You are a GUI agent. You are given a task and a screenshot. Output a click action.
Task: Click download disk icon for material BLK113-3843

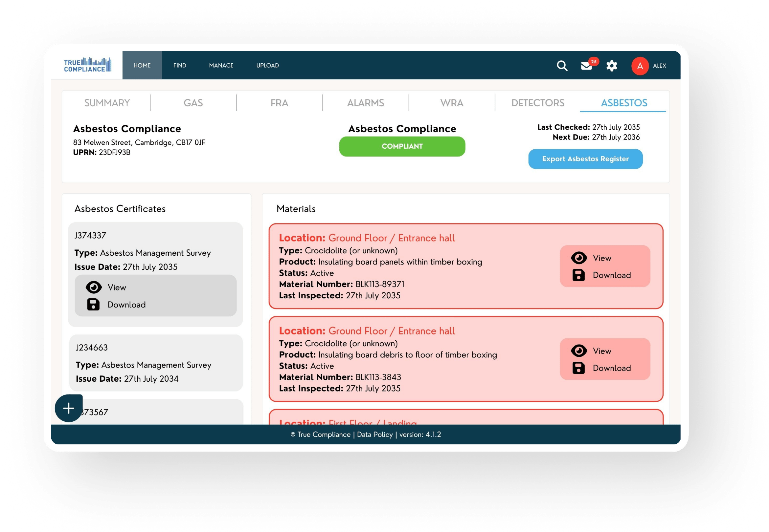coord(578,368)
